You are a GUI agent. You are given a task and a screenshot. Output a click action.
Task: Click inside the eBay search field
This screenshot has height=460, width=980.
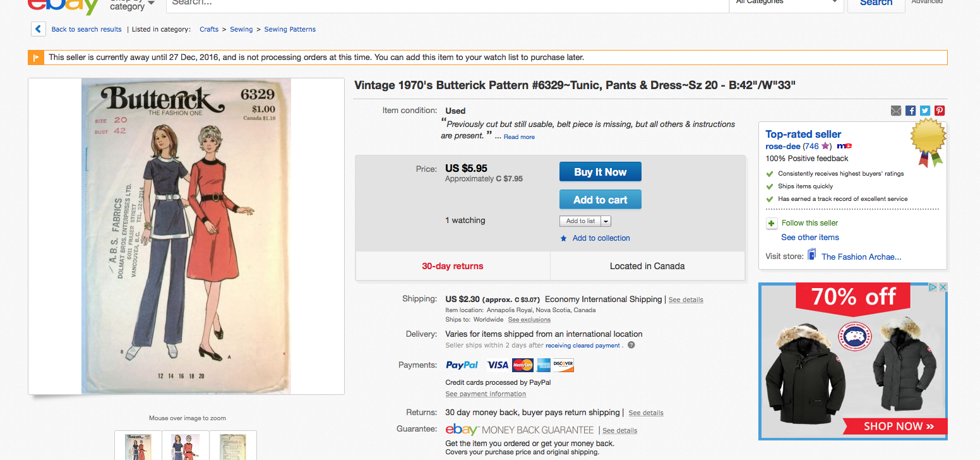447,4
